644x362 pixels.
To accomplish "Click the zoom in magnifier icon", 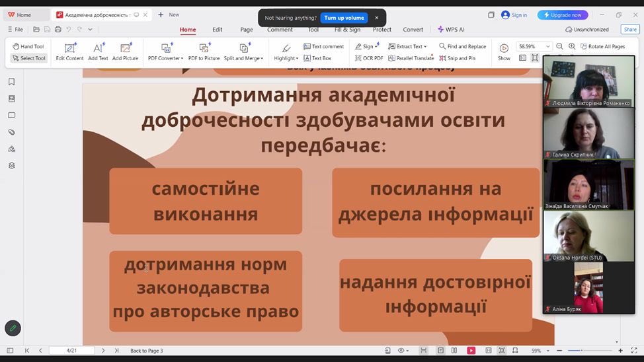I will [572, 46].
